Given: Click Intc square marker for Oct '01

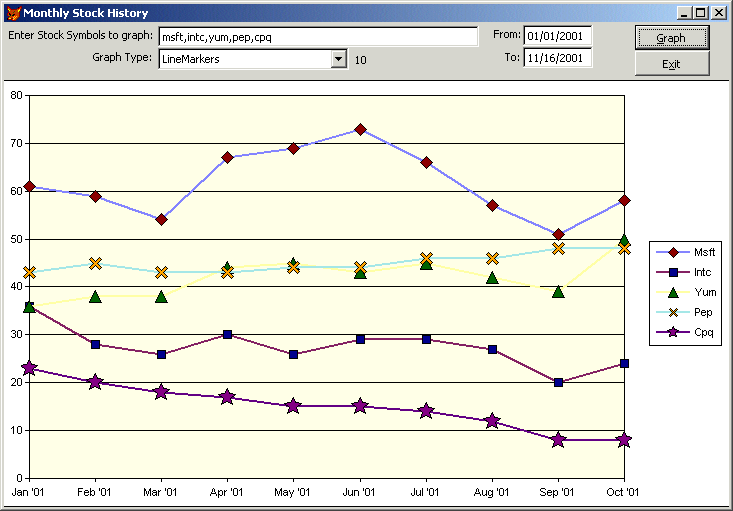Looking at the screenshot, I should click(x=625, y=363).
